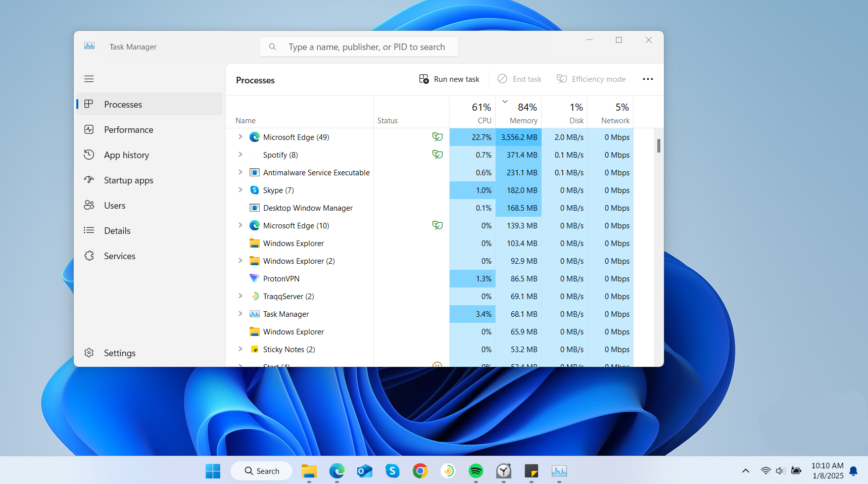Open the Users page

(x=150, y=205)
